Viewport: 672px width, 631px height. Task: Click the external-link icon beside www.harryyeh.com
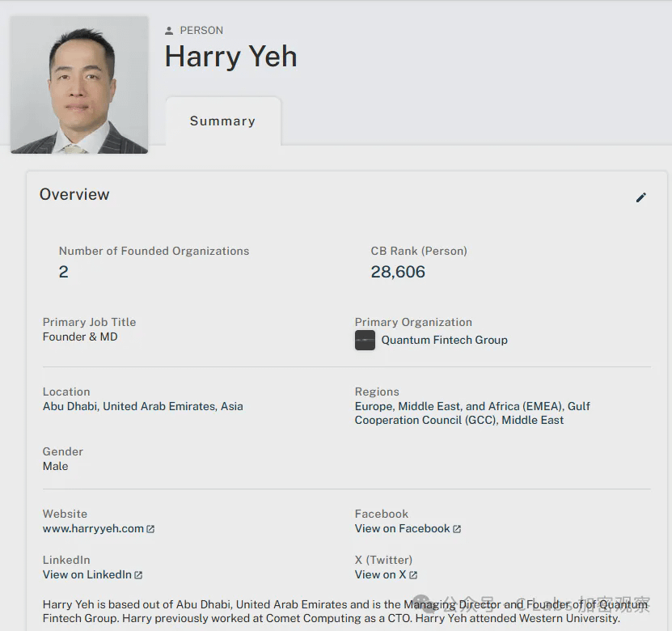150,529
